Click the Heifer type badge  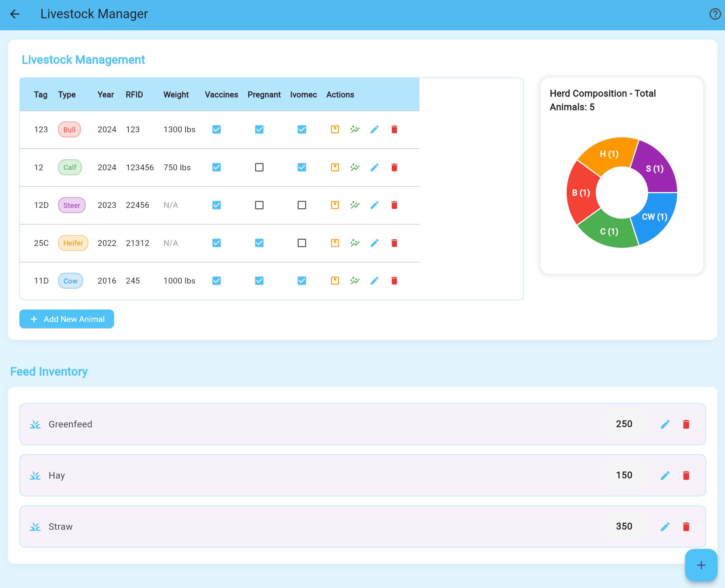coord(73,243)
